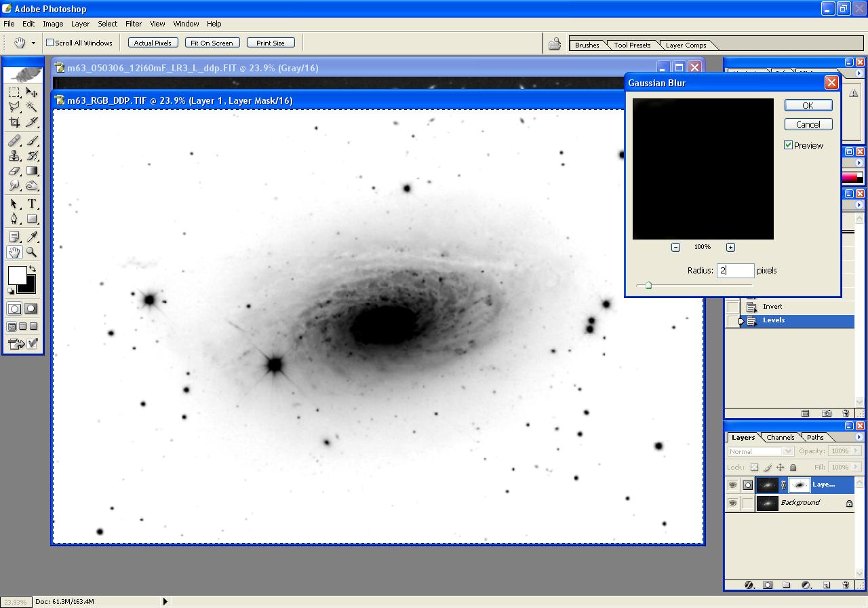
Task: Select the Crop tool
Action: (x=14, y=122)
